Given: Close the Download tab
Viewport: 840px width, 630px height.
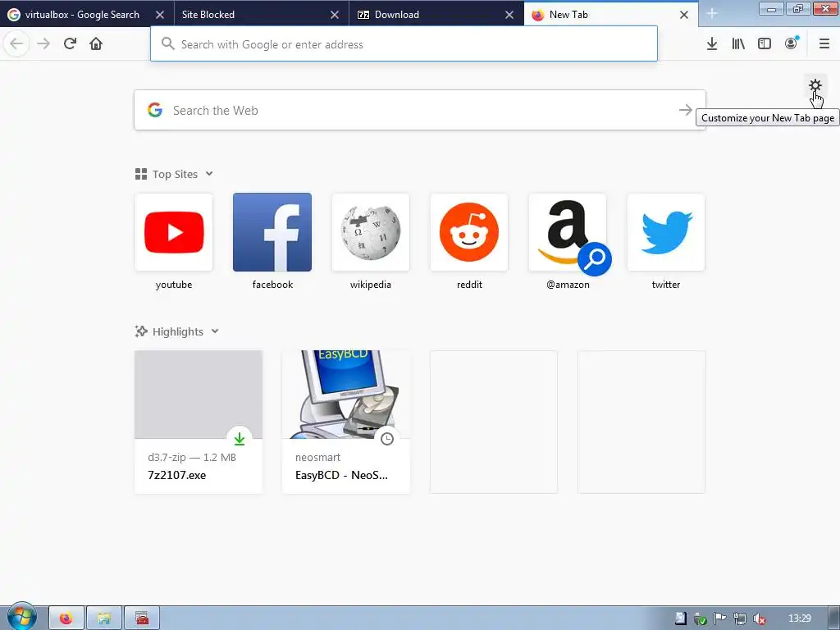Looking at the screenshot, I should (509, 15).
